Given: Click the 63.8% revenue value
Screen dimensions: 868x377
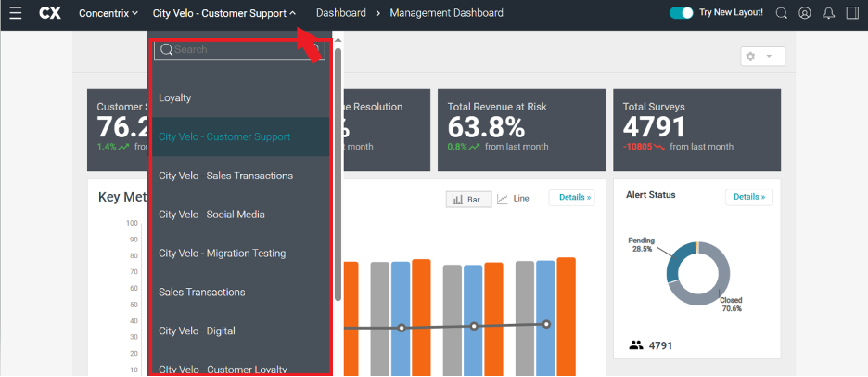Looking at the screenshot, I should (x=486, y=127).
